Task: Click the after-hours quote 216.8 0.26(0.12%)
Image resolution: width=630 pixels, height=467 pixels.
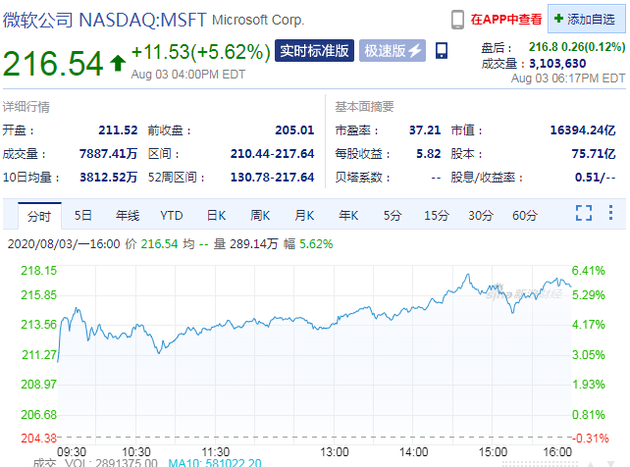Action: pyautogui.click(x=577, y=47)
